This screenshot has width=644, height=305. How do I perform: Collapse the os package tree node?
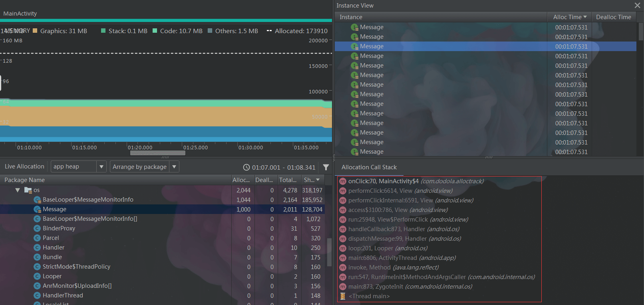(18, 190)
